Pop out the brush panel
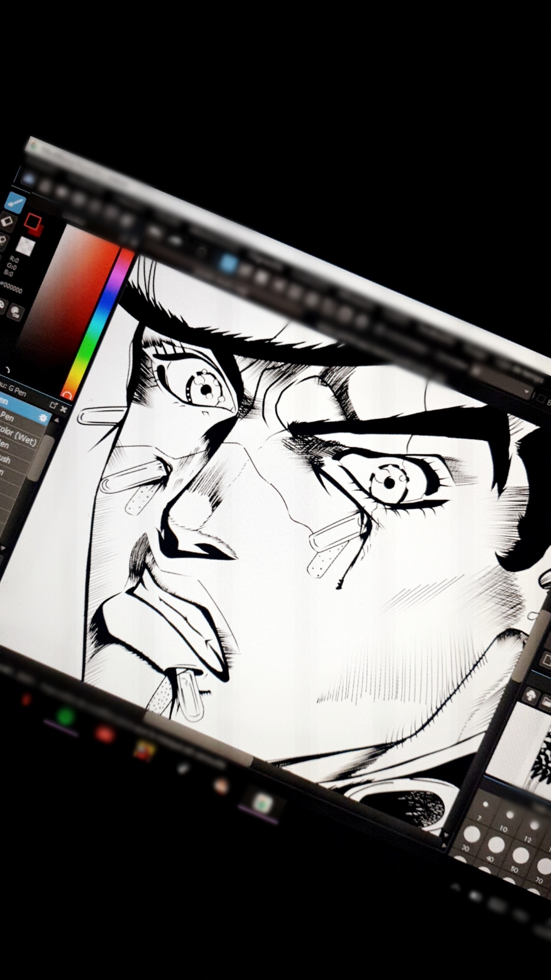This screenshot has height=980, width=551. pos(53,405)
